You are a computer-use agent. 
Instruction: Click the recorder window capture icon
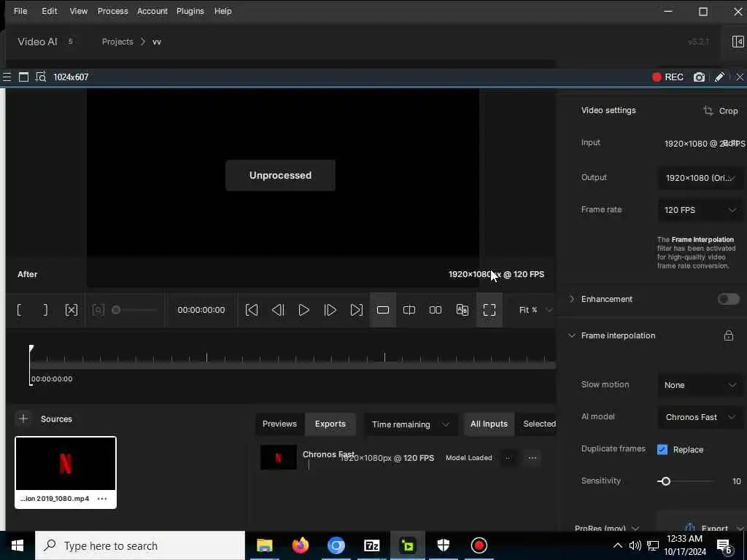pos(23,77)
